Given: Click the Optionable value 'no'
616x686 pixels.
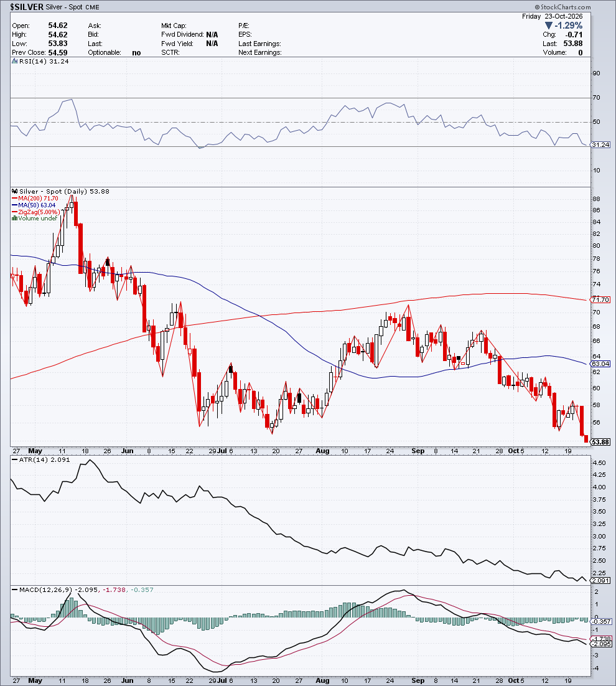Looking at the screenshot, I should (x=136, y=53).
